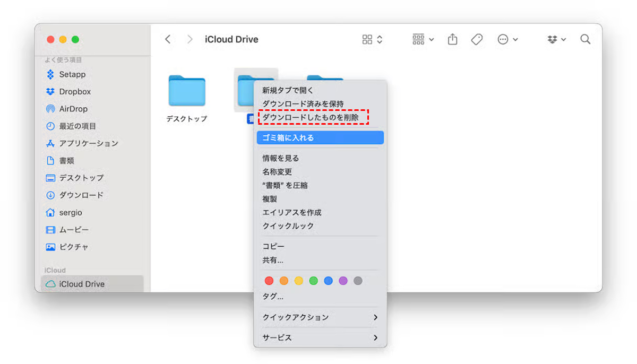Click the green zoom window button

[x=75, y=39]
